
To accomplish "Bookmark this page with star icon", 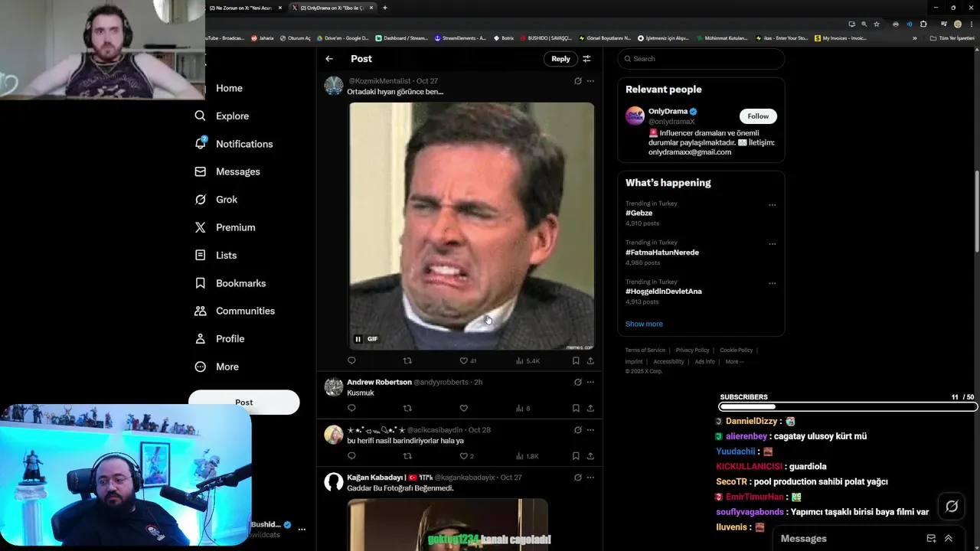I will click(x=877, y=24).
